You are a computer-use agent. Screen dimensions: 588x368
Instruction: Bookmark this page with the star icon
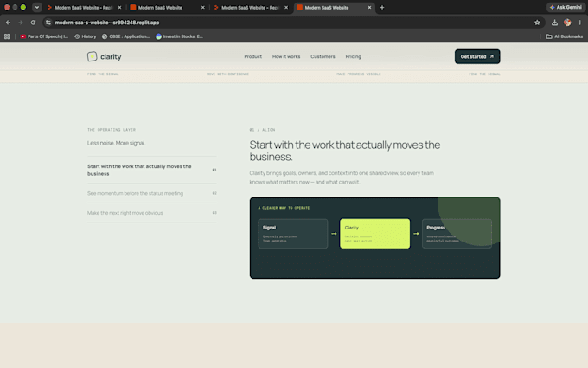(537, 23)
